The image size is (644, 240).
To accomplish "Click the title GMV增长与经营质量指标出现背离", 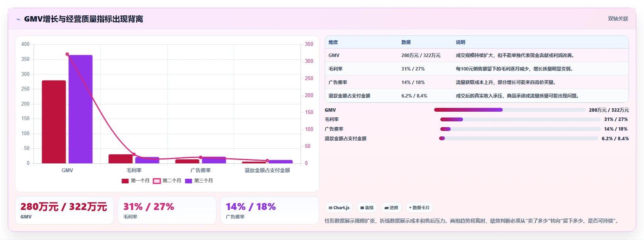I will [x=84, y=19].
